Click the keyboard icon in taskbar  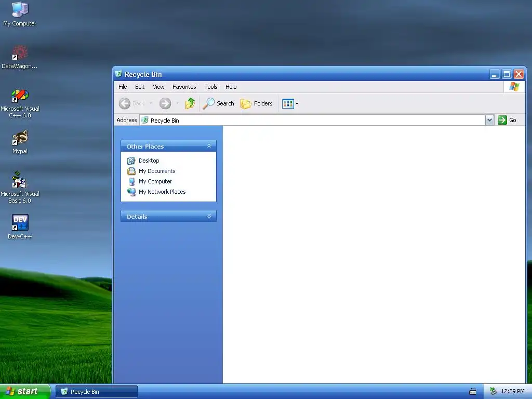pyautogui.click(x=473, y=392)
